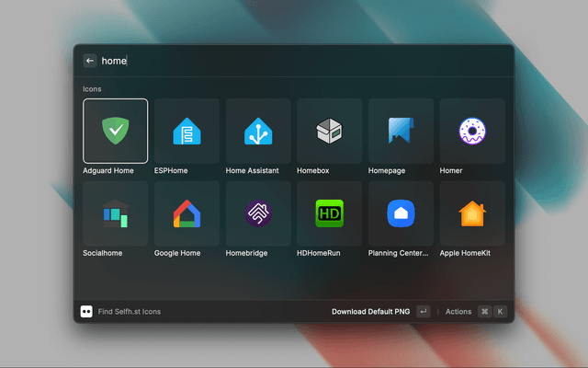The height and width of the screenshot is (368, 588).
Task: Choose the HDHomeRun icon
Action: (329, 213)
